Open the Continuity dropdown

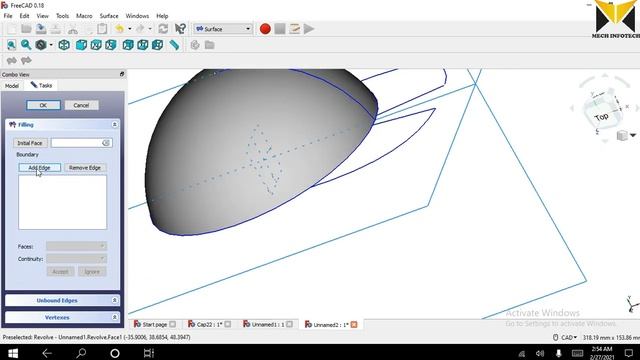pyautogui.click(x=76, y=259)
